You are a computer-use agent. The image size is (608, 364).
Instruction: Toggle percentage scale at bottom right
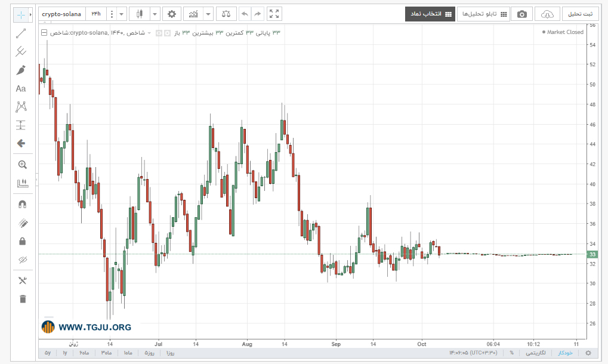[511, 353]
